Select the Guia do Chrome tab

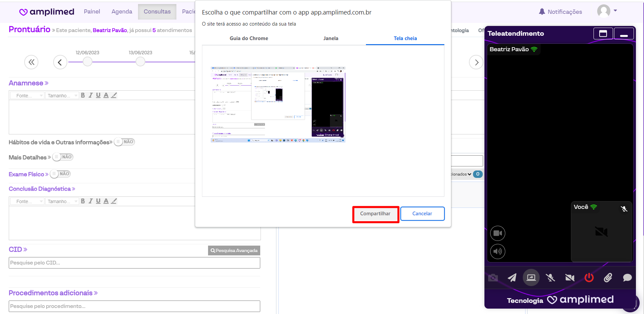(249, 38)
